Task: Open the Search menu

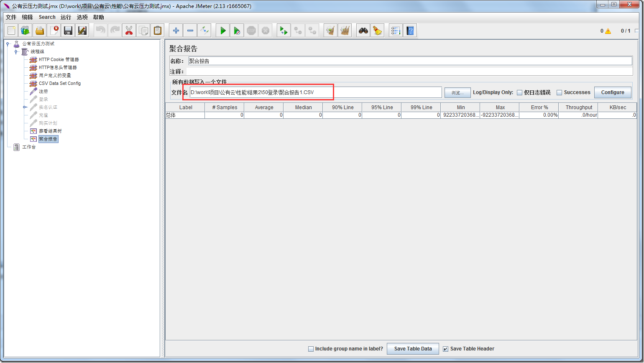Action: [47, 17]
